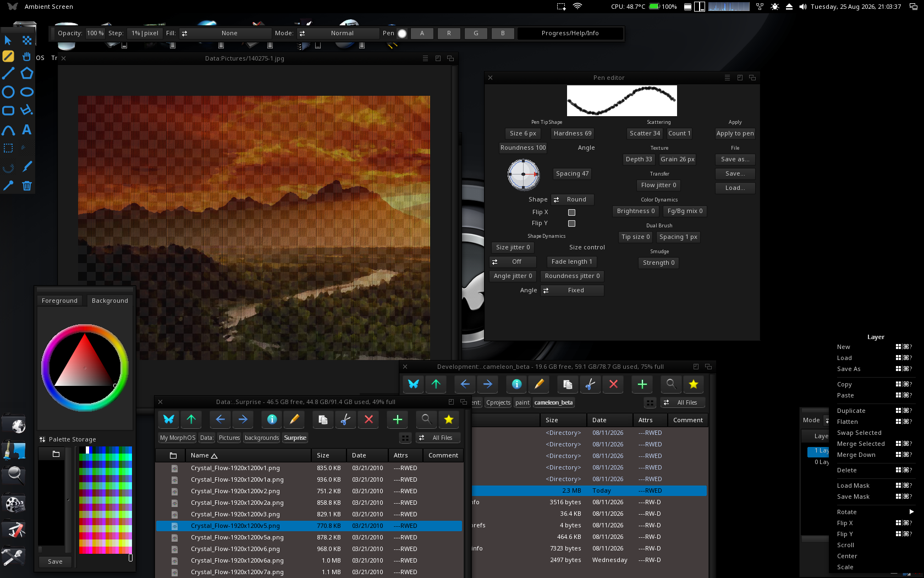Select the rounded rectangle tool
The height and width of the screenshot is (578, 924).
point(8,111)
